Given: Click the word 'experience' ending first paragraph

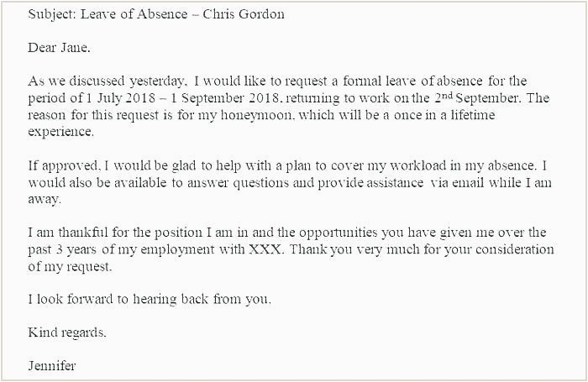Looking at the screenshot, I should (x=60, y=132).
